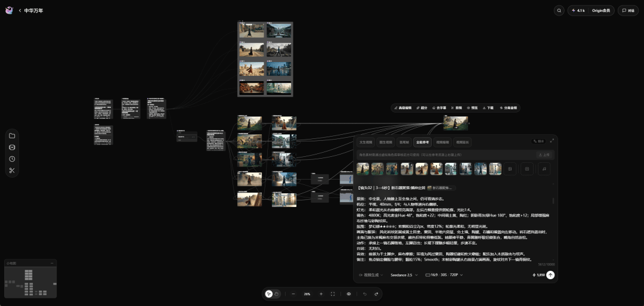Select the 视频延长 tab

(x=463, y=143)
